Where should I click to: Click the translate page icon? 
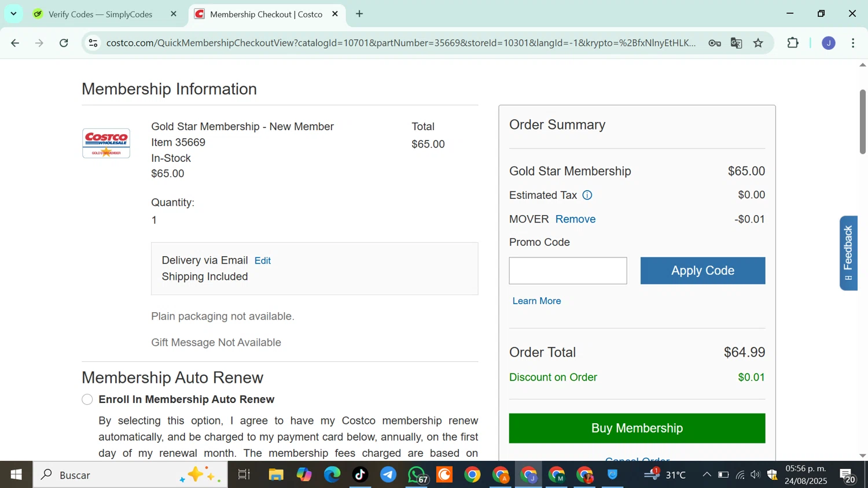coord(737,43)
